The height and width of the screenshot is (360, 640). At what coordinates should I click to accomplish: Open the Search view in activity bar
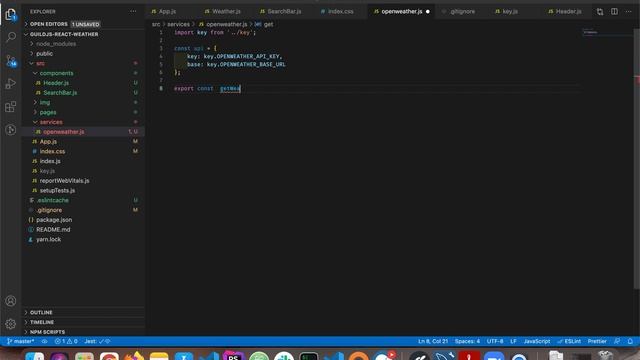click(x=11, y=37)
